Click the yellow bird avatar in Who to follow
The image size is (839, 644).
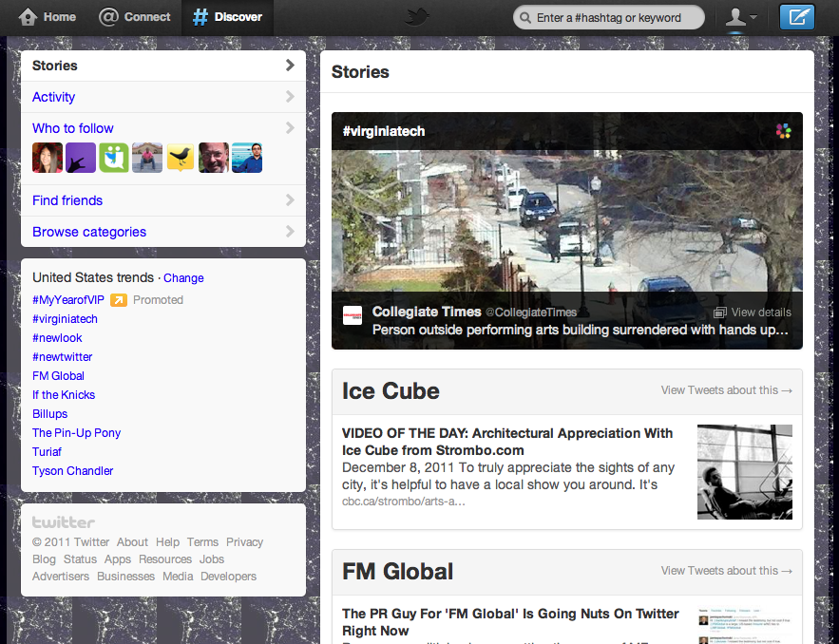pos(181,158)
